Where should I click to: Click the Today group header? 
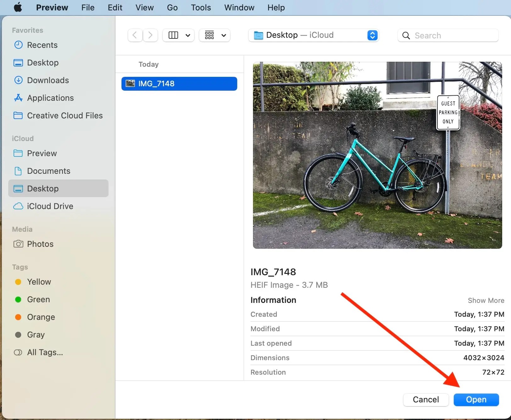tap(149, 64)
